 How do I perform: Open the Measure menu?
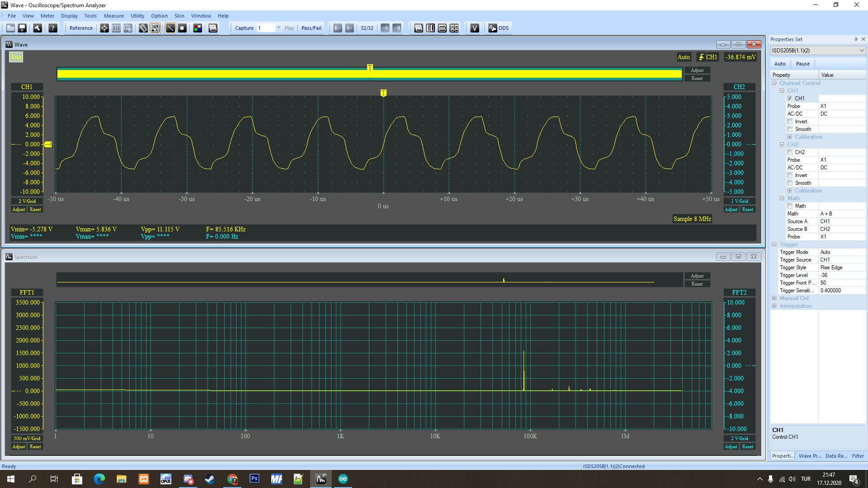click(x=113, y=16)
